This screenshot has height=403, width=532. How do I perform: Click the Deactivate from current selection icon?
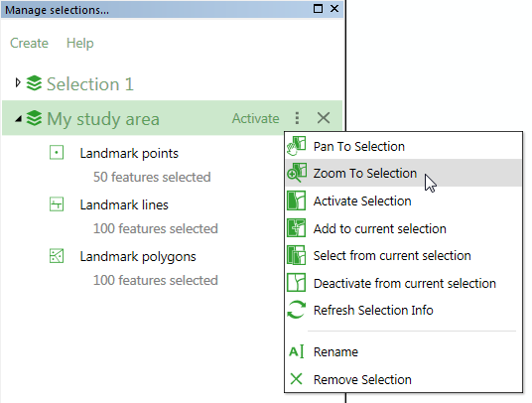coord(296,283)
